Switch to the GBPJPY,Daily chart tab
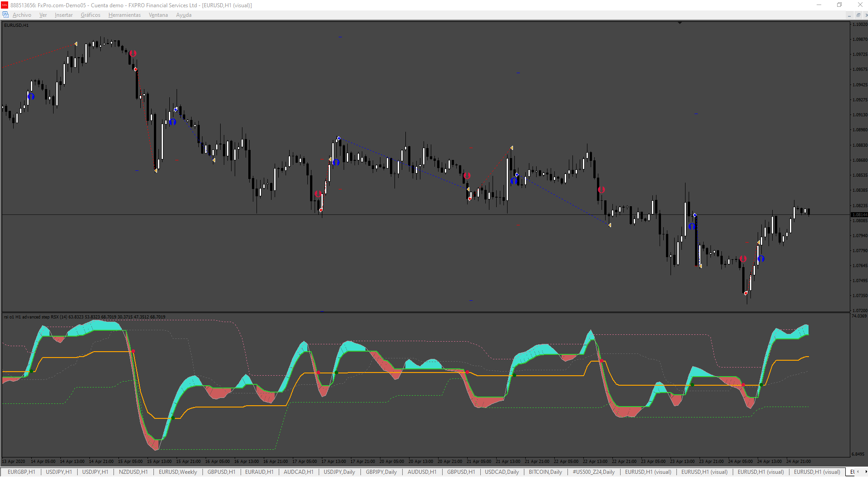This screenshot has height=477, width=868. pos(381,472)
